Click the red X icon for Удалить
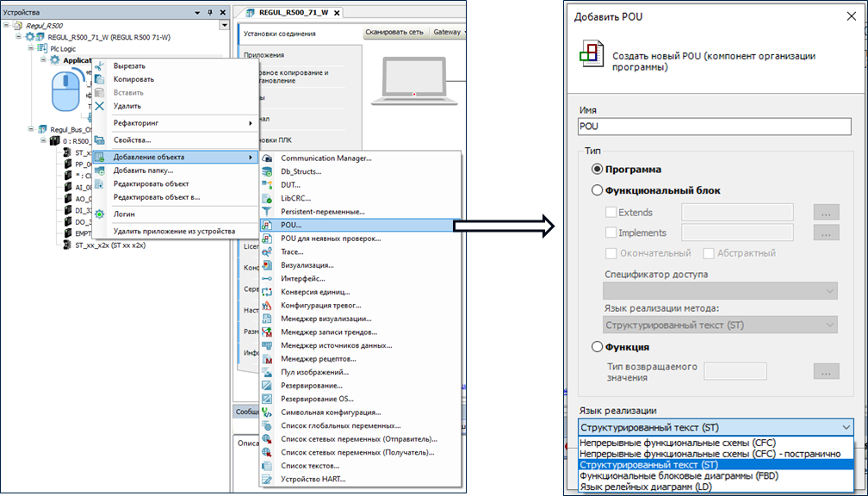The width and height of the screenshot is (868, 496). (100, 106)
